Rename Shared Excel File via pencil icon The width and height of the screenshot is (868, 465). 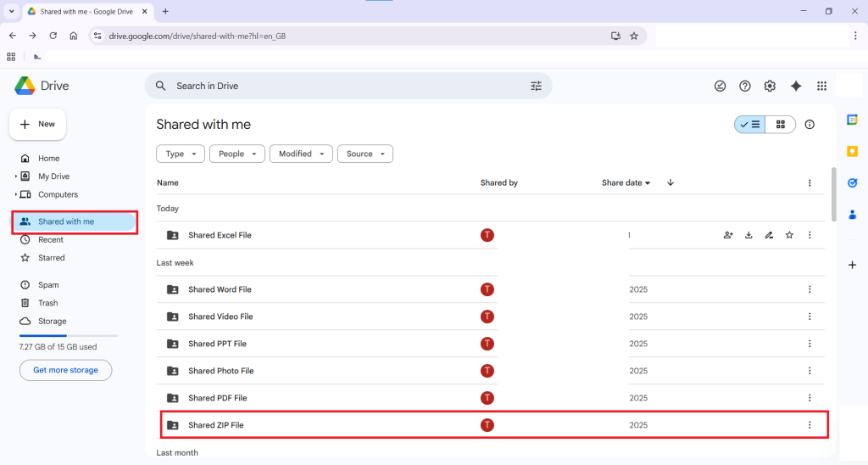coord(769,235)
